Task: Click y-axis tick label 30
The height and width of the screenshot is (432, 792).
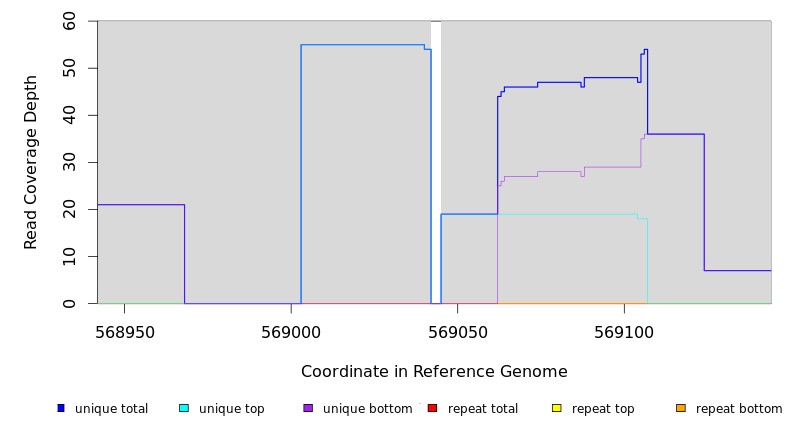Action: pos(68,162)
